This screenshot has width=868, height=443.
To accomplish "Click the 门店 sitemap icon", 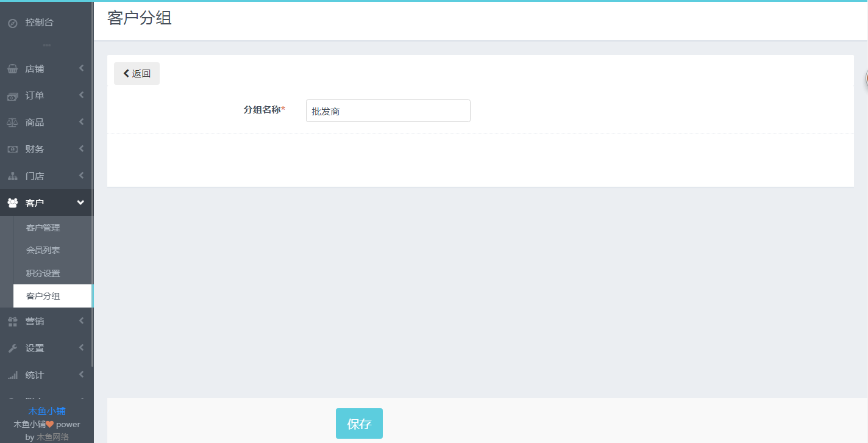I will pyautogui.click(x=12, y=176).
